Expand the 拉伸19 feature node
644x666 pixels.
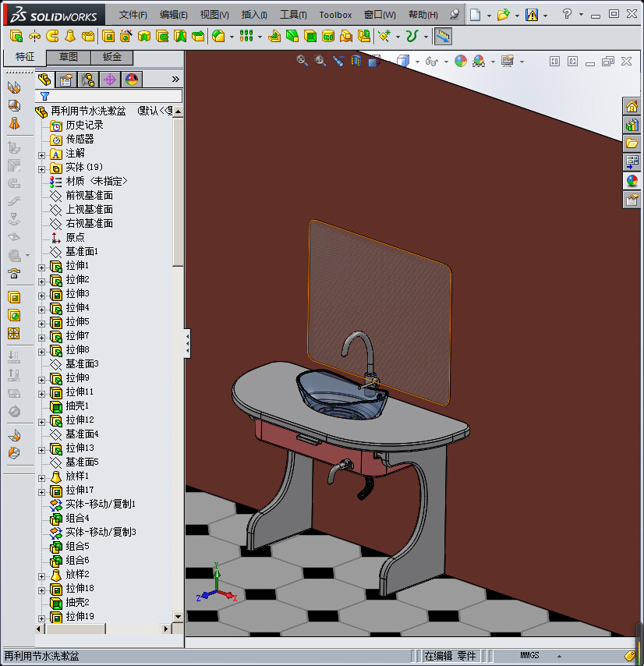click(41, 618)
